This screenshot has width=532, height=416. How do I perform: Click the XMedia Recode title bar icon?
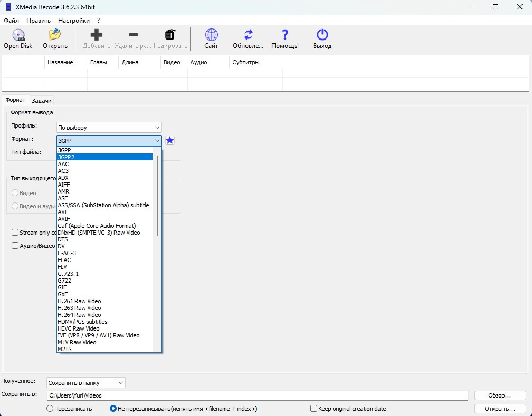point(8,7)
